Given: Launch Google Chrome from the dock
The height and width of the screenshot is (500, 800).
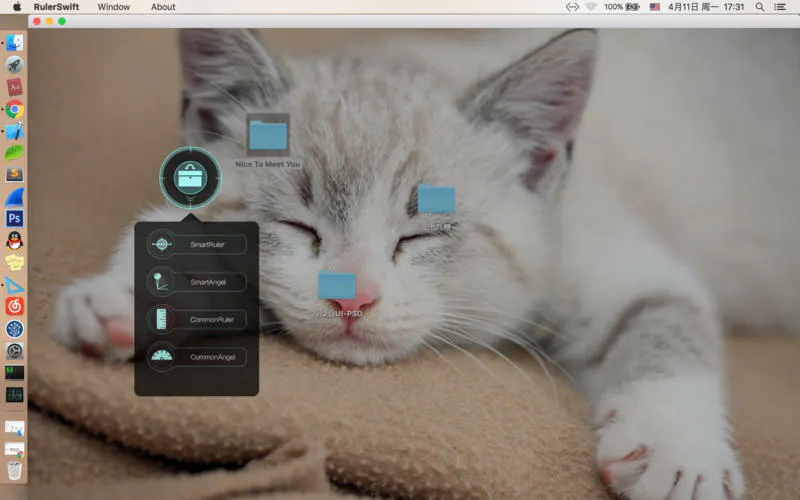Looking at the screenshot, I should click(14, 109).
